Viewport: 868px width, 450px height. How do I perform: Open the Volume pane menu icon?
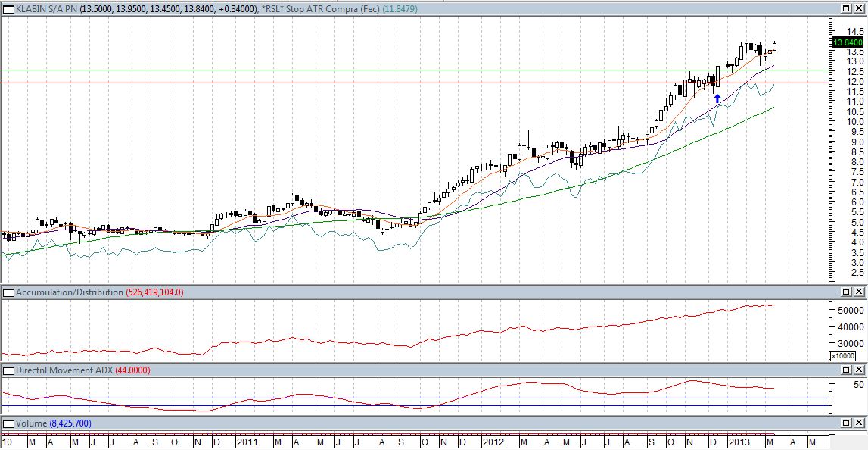point(8,423)
